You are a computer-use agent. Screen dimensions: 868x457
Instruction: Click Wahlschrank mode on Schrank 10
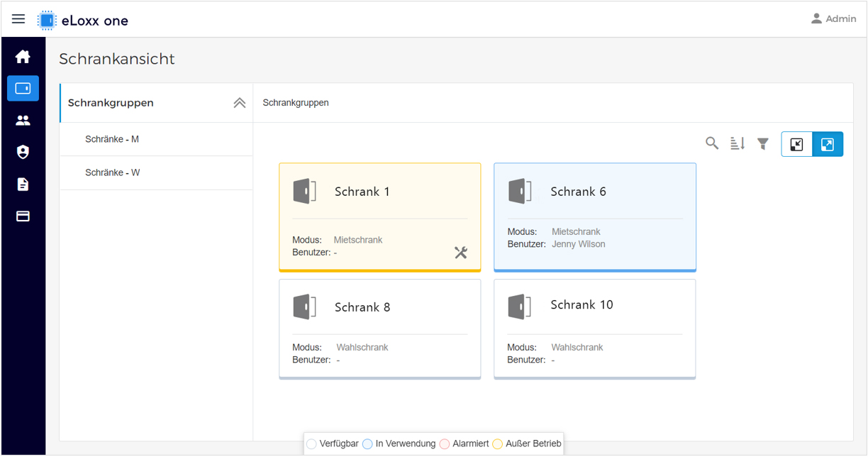[x=577, y=348]
